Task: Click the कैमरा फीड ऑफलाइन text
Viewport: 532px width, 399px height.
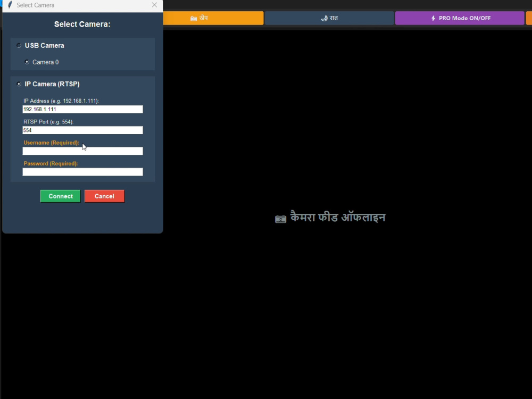Action: [338, 217]
